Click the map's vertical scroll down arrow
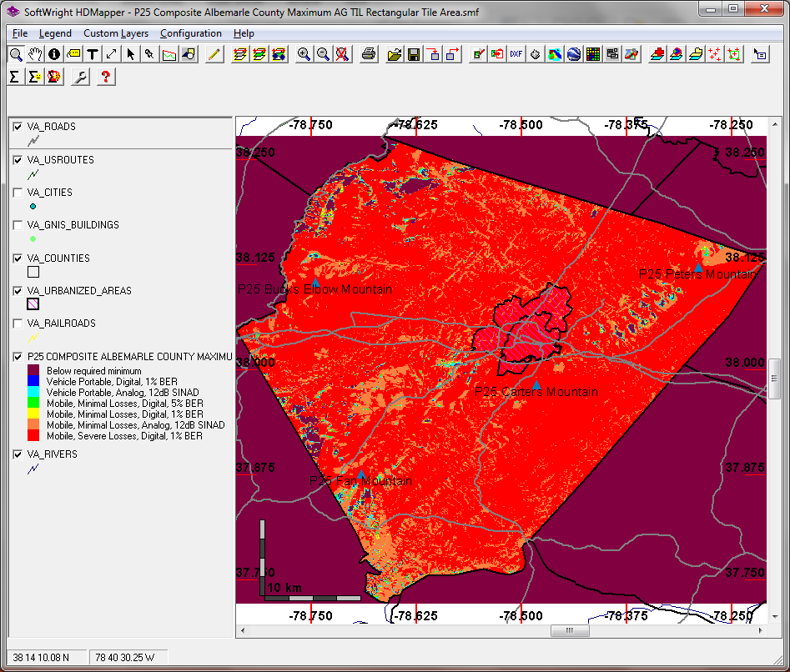 pyautogui.click(x=775, y=617)
